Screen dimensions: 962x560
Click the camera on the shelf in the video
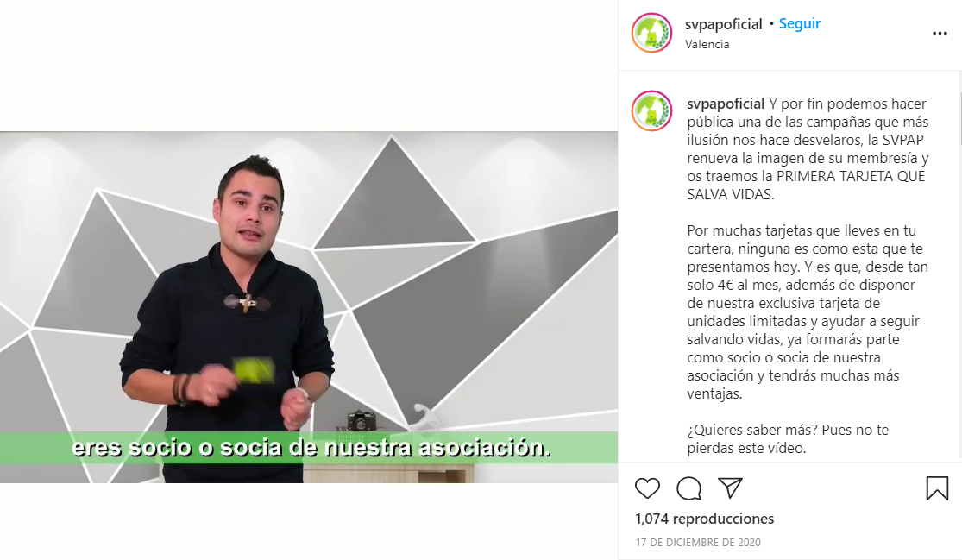pyautogui.click(x=362, y=421)
